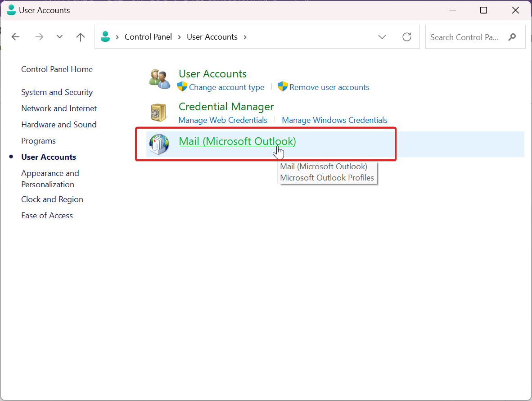Open Remove user accounts
Image resolution: width=532 pixels, height=401 pixels.
329,87
